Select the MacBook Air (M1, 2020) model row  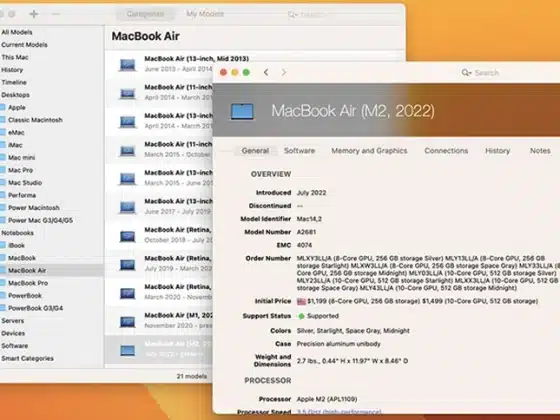pos(159,320)
